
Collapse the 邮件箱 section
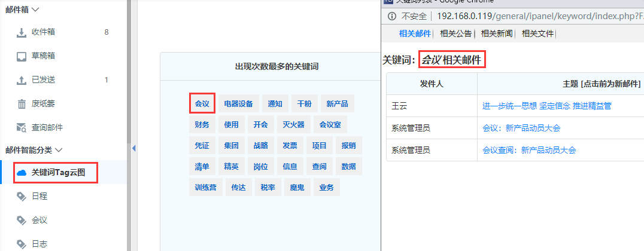point(36,10)
